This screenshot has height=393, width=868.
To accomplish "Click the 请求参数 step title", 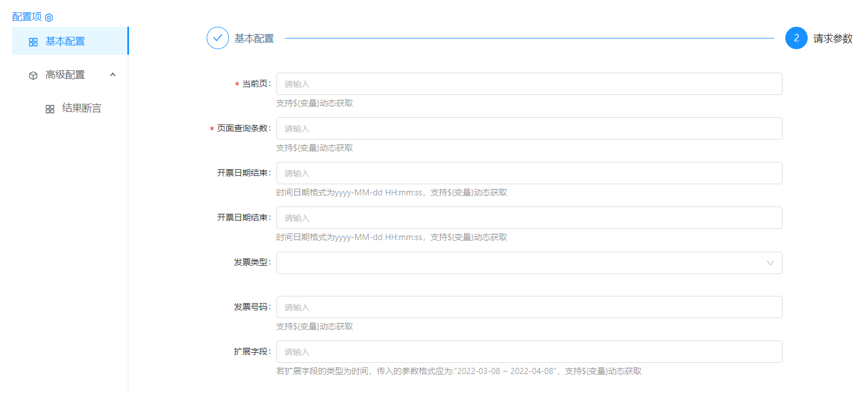I will click(833, 39).
